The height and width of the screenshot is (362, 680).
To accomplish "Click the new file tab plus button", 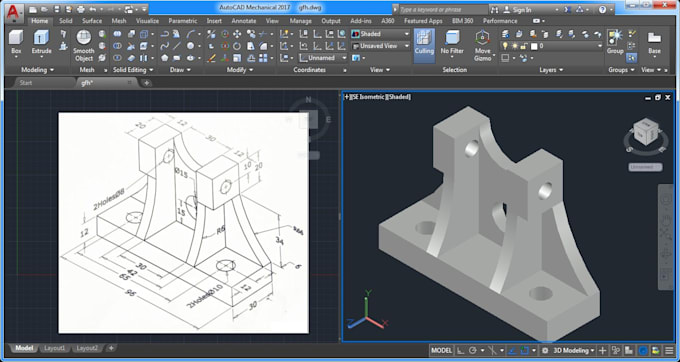I will pyautogui.click(x=147, y=83).
